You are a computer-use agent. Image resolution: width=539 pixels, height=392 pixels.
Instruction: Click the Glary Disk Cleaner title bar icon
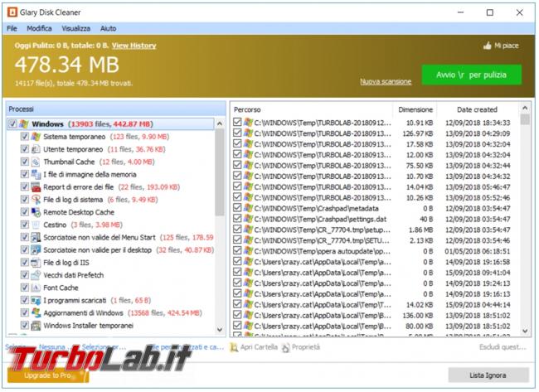12,12
